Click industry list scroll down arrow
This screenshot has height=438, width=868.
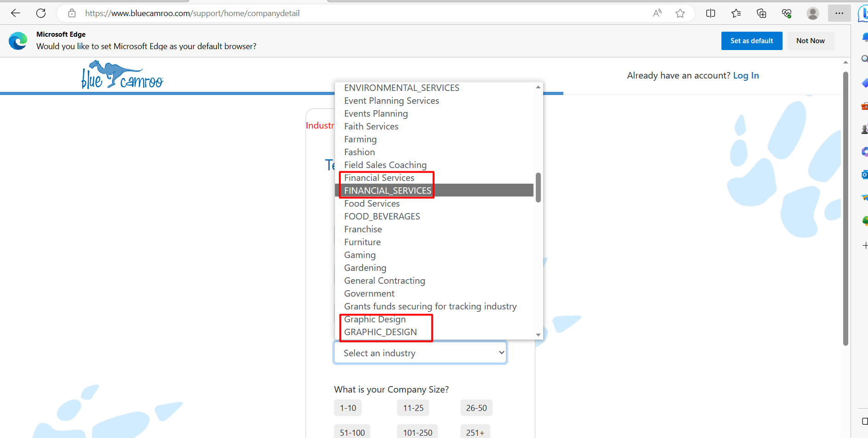tap(538, 335)
